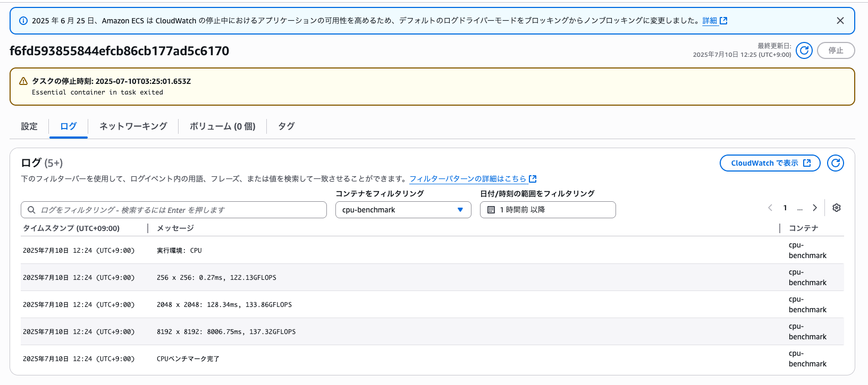Click the magnifier icon in the log filter
868x385 pixels.
click(x=31, y=210)
